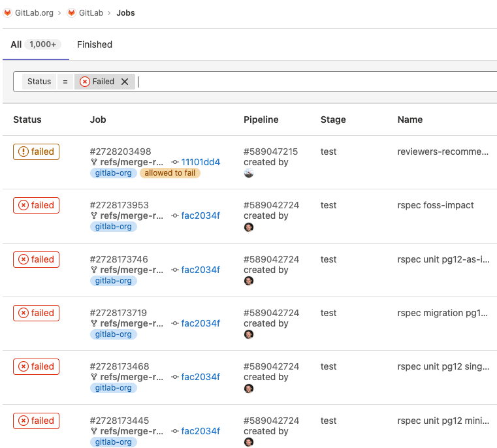Open creator avatar in rspec migration row

(249, 334)
